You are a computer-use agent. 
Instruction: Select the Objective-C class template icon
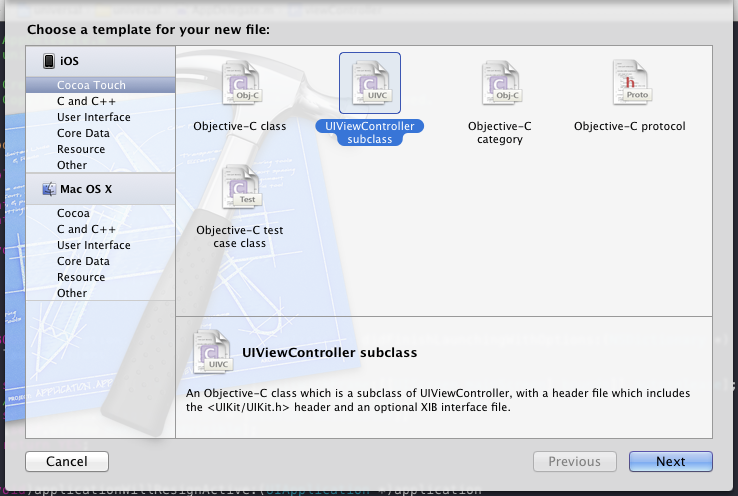click(x=240, y=84)
